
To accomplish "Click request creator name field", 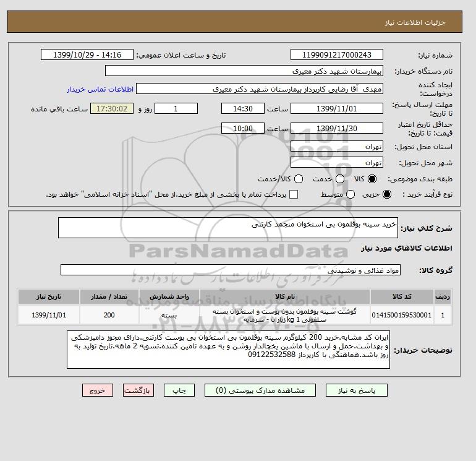I will coord(260,88).
